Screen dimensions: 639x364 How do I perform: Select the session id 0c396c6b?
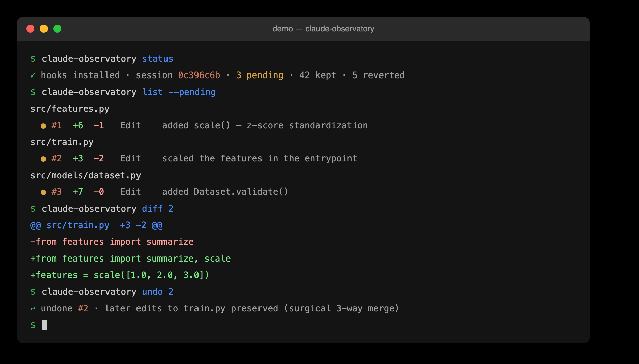point(199,75)
